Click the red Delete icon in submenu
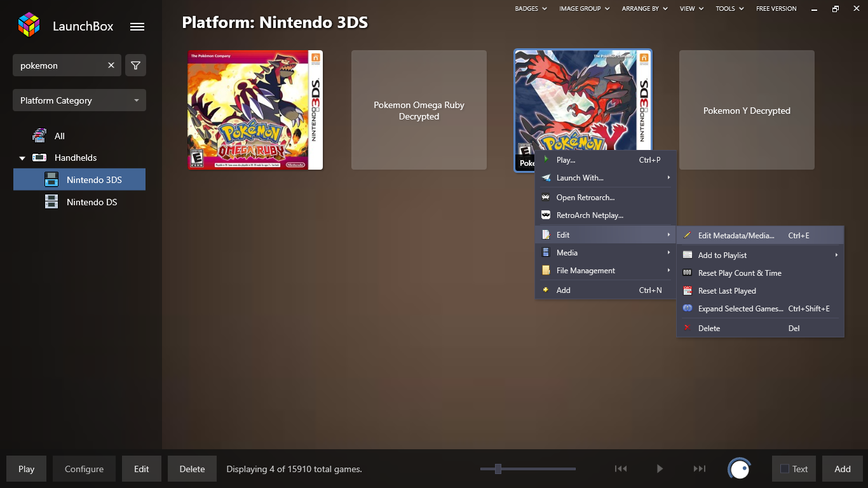 click(687, 328)
